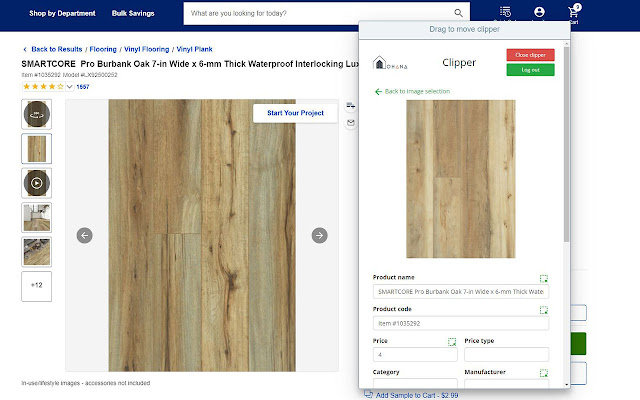640x400 pixels.
Task: Click the Clipper panel scrollbar
Action: click(x=567, y=144)
